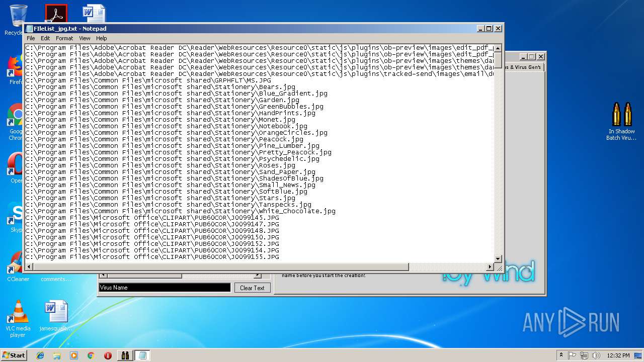
Task: Click the line ending with Garden.jpg
Action: [162, 100]
